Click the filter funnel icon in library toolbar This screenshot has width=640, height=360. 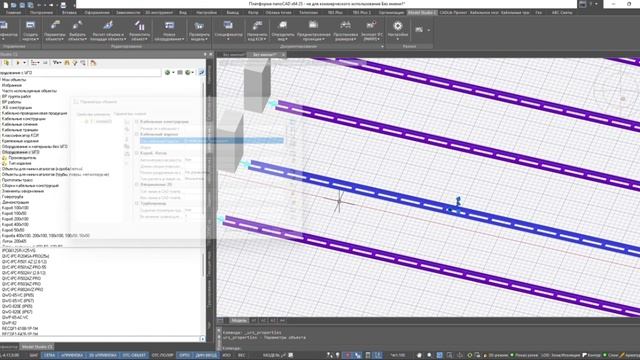pyautogui.click(x=75, y=63)
